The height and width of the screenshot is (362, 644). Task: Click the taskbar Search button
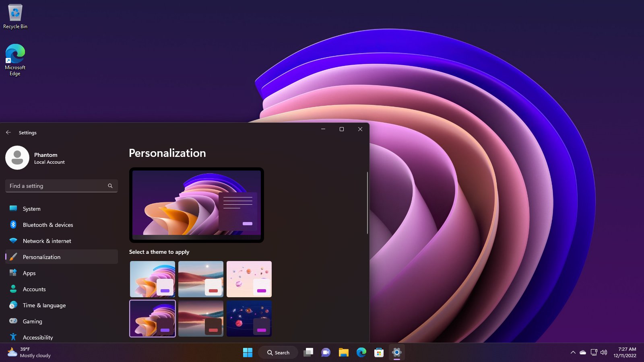[x=278, y=353]
